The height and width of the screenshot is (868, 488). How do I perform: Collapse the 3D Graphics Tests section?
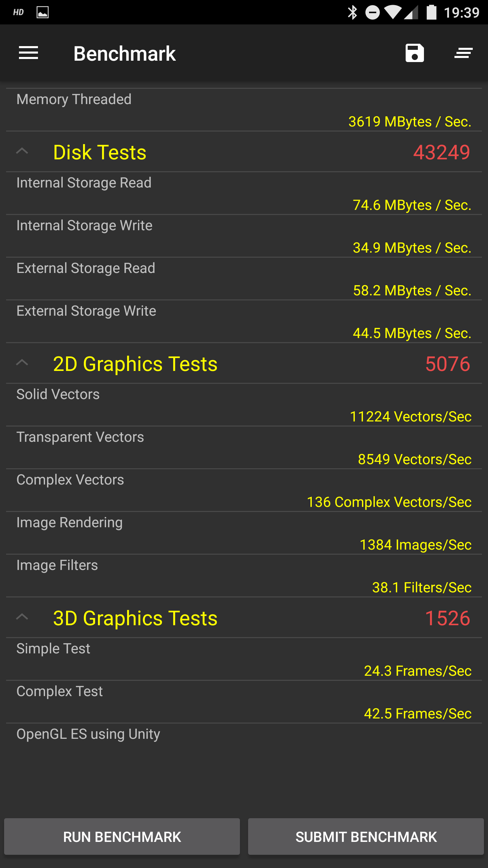(x=22, y=617)
